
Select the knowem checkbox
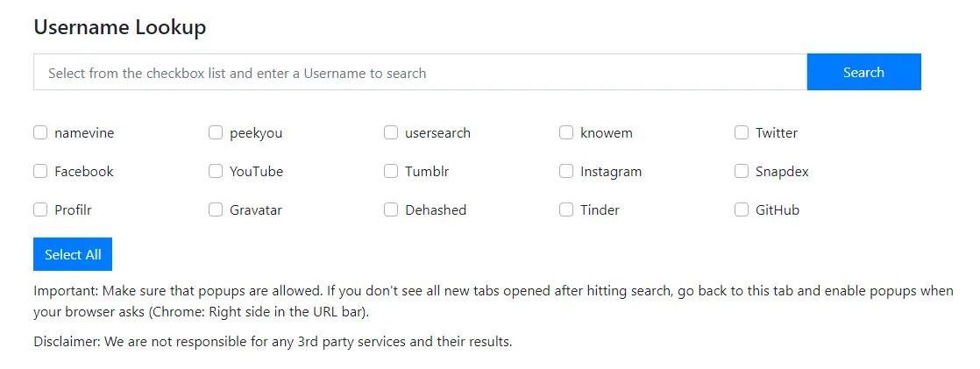point(566,133)
